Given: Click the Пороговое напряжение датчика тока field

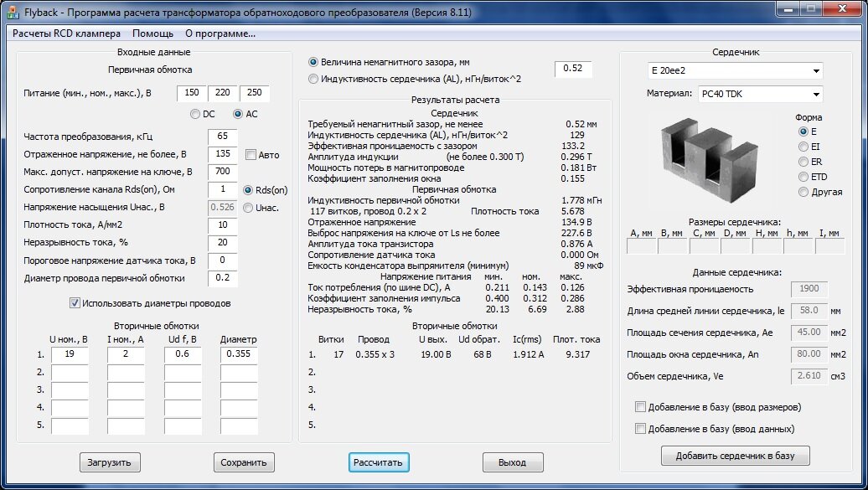Looking at the screenshot, I should [223, 260].
